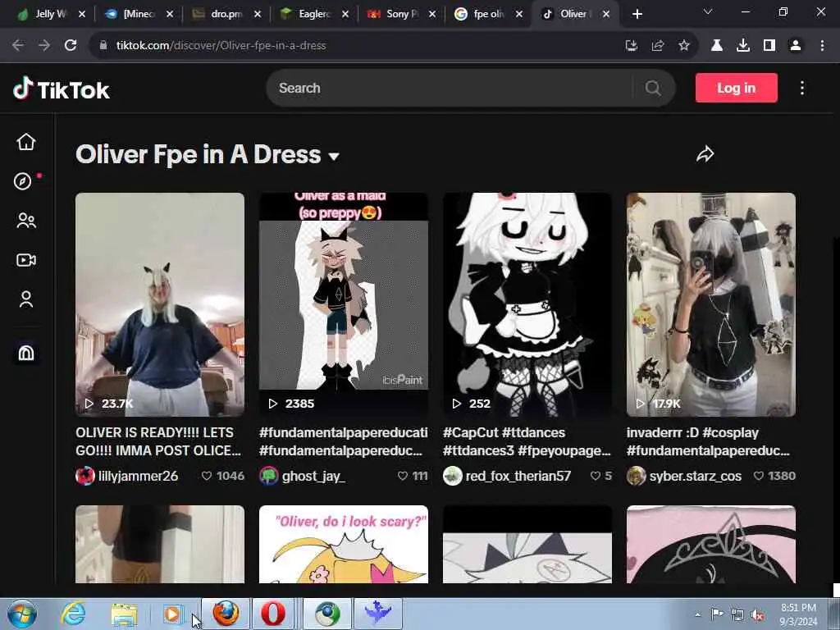Play the Oliver as a maid video thumbnail

coord(344,304)
